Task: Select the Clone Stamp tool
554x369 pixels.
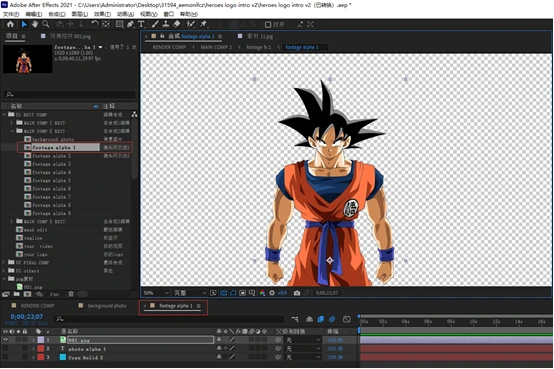Action: (165, 24)
